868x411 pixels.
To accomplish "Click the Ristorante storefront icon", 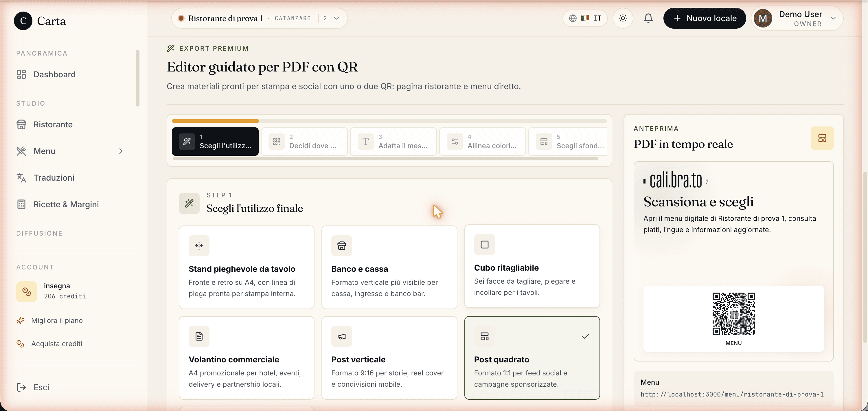I will point(21,124).
